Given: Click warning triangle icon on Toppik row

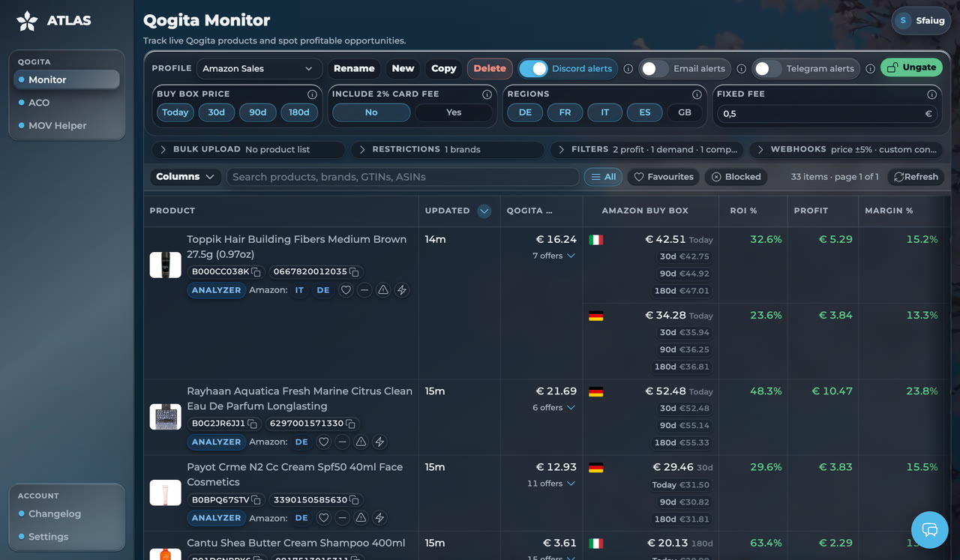Looking at the screenshot, I should [383, 290].
